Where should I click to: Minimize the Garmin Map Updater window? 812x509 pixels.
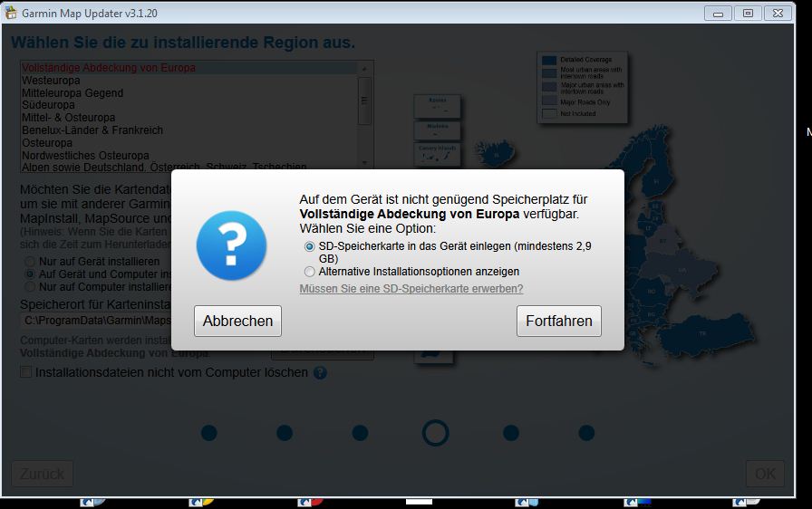(718, 14)
